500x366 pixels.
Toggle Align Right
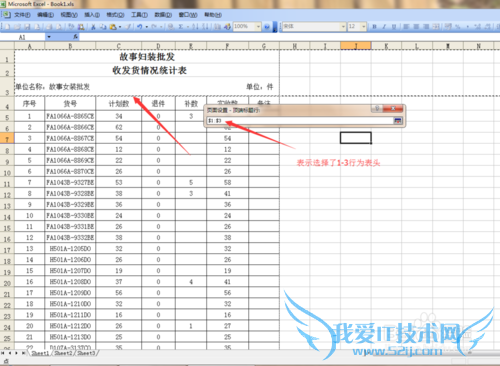tap(426, 26)
